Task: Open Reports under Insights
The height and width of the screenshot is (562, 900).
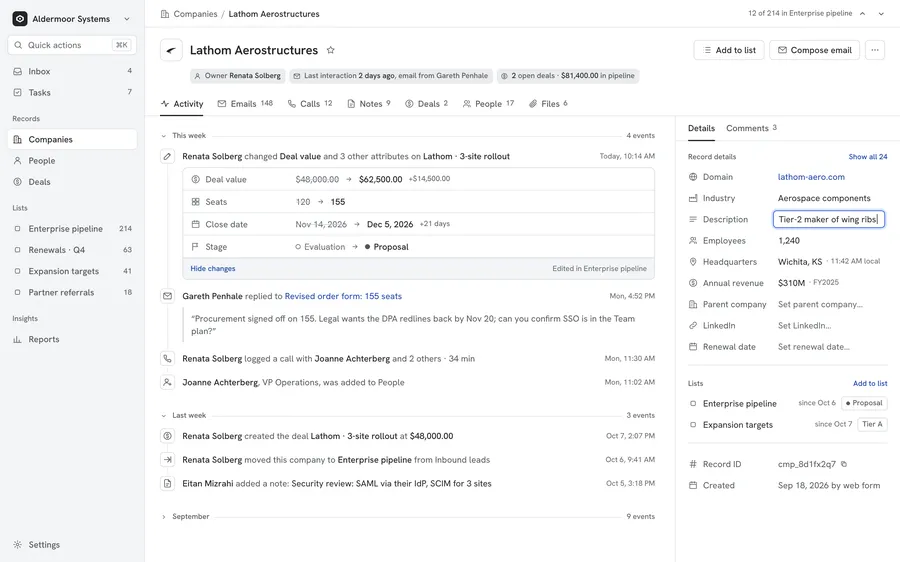Action: pos(72,339)
